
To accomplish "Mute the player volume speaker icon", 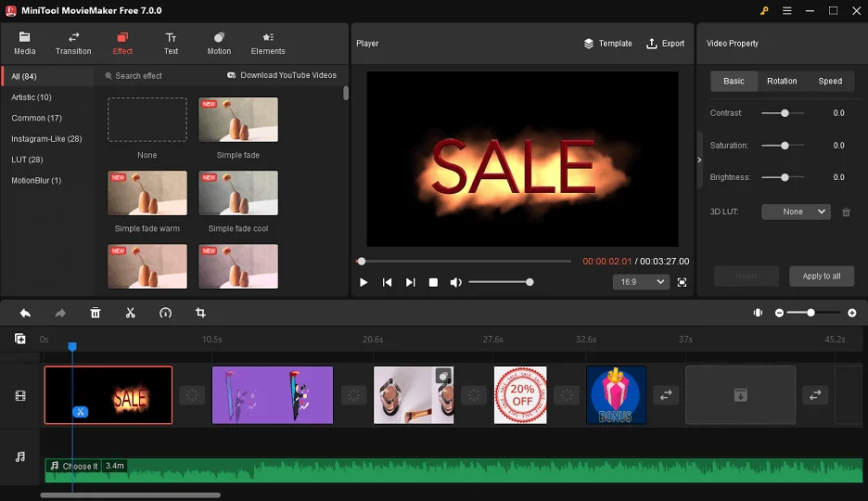I will pos(455,282).
